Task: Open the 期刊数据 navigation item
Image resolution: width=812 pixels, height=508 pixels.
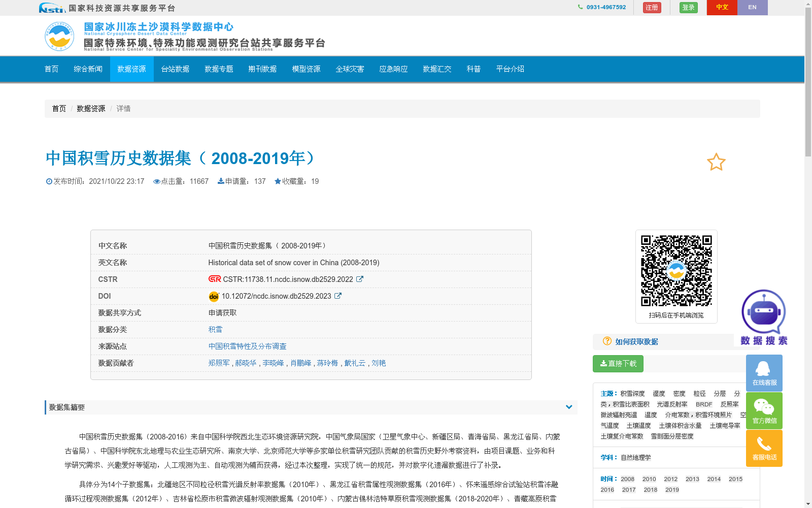Action: [x=263, y=69]
